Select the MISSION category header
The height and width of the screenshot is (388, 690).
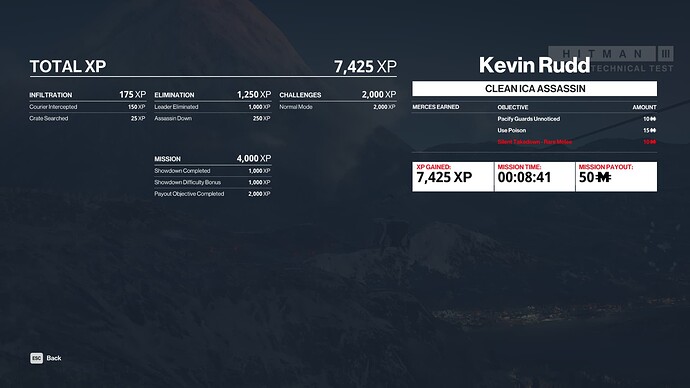(x=167, y=159)
